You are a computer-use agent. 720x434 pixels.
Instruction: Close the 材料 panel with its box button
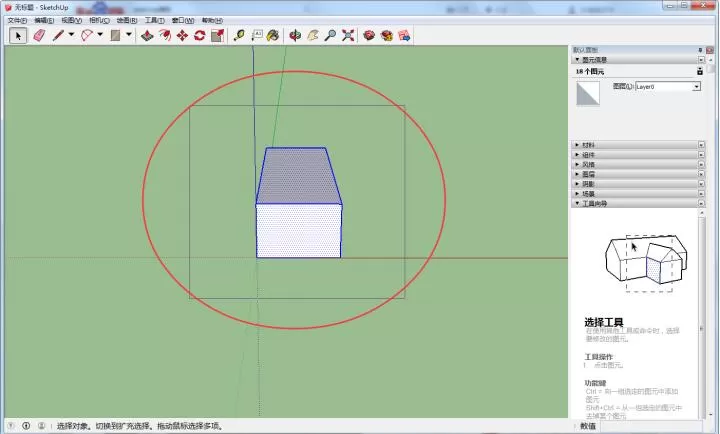pos(701,145)
